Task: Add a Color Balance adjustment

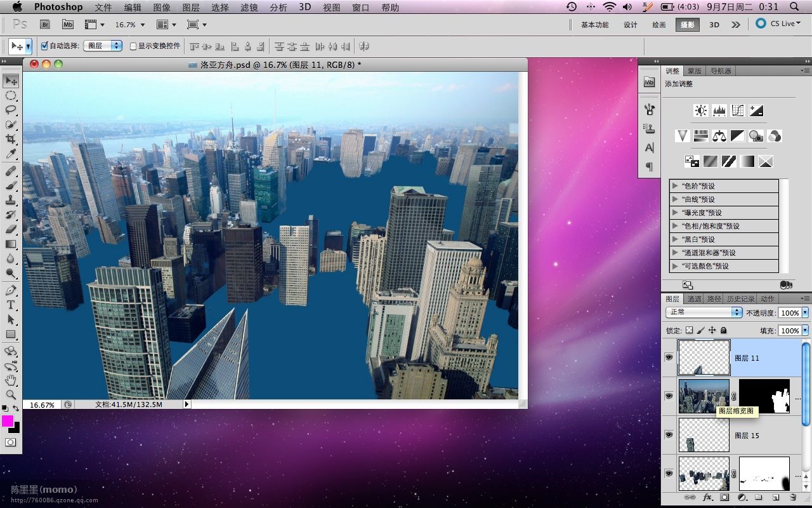Action: [719, 136]
